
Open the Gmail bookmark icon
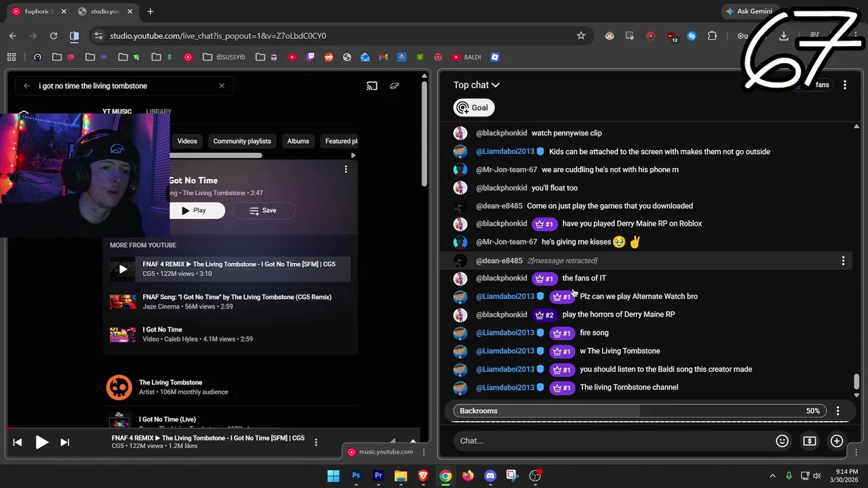click(383, 57)
